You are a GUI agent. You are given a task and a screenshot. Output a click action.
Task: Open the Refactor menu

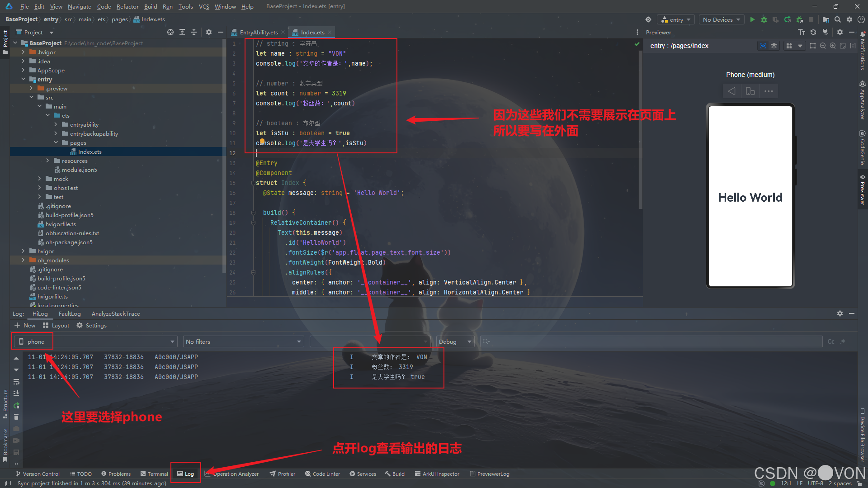coord(127,6)
